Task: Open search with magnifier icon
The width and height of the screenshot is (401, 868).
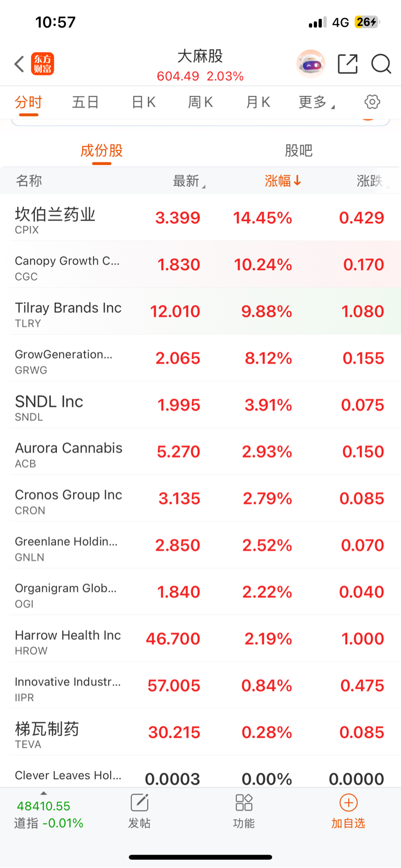Action: (381, 64)
